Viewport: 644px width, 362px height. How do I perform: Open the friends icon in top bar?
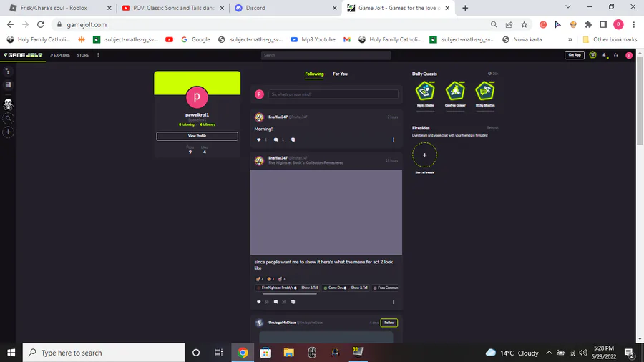click(616, 55)
